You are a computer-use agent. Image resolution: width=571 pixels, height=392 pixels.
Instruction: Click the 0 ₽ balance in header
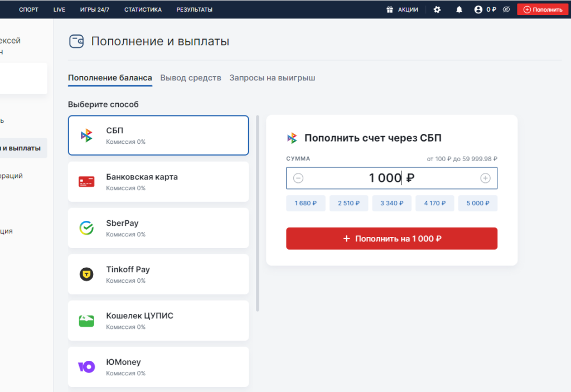[x=491, y=9]
